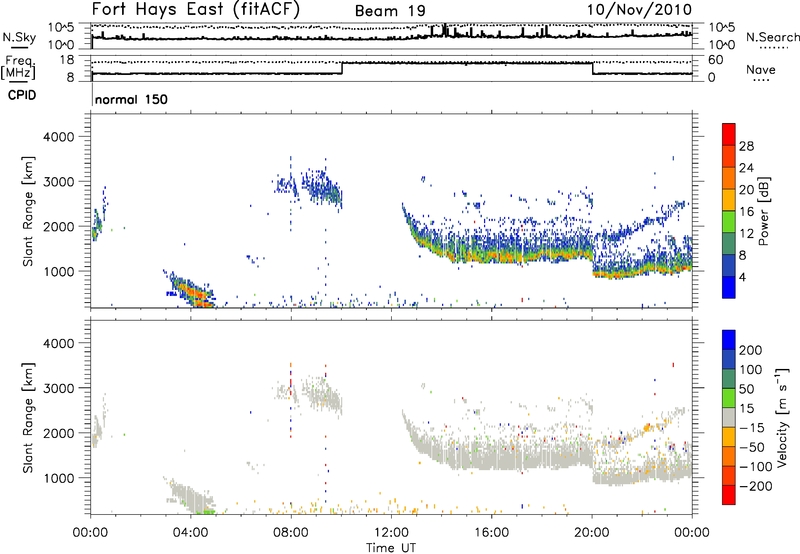Click the '60' right tick on the frequency panel
Viewport: 800px width, 554px height.
(x=716, y=60)
